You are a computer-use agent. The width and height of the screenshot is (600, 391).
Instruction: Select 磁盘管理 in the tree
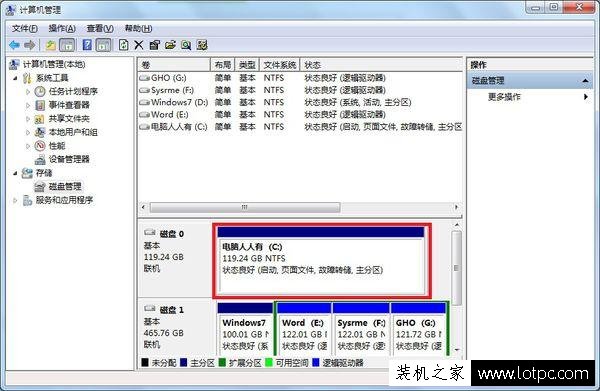point(65,187)
